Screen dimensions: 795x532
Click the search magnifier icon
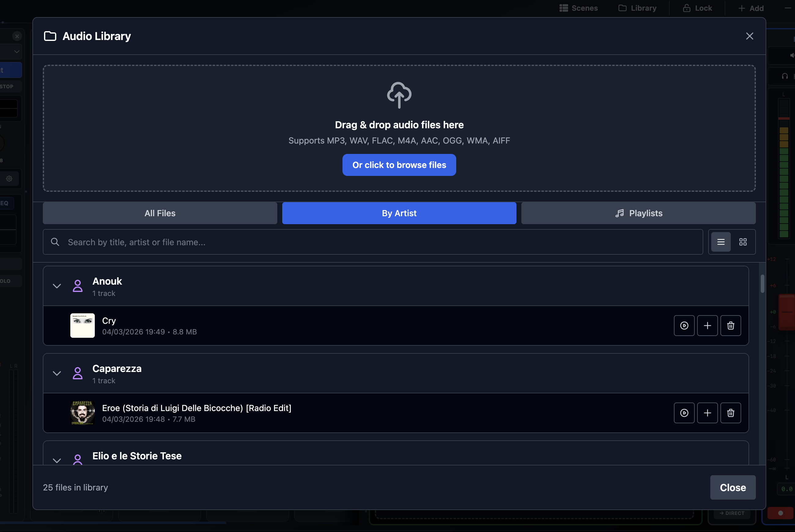coord(55,242)
